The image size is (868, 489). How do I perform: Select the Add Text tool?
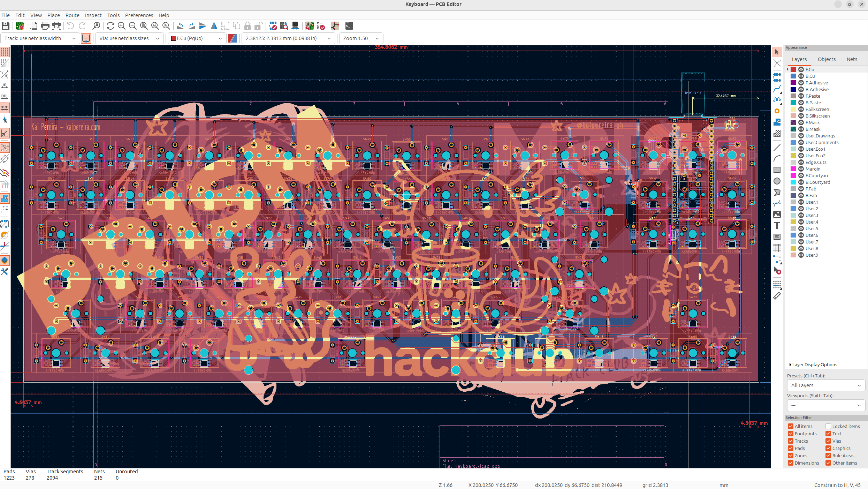(777, 226)
